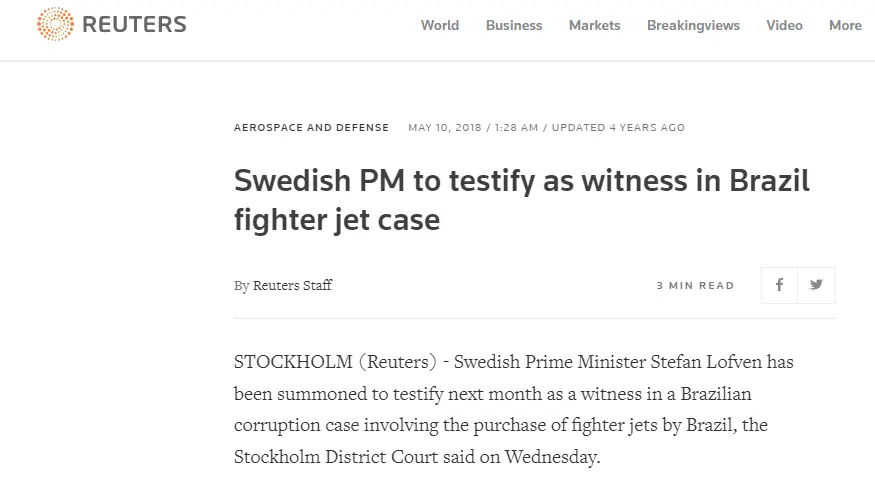
Task: Share article via Twitter bird icon
Action: [x=816, y=285]
